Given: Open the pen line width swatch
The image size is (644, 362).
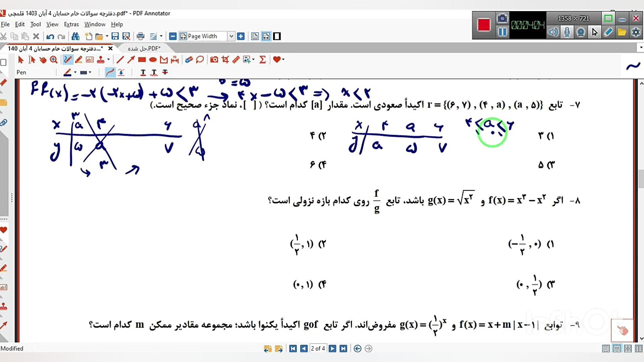Looking at the screenshot, I should point(84,72).
